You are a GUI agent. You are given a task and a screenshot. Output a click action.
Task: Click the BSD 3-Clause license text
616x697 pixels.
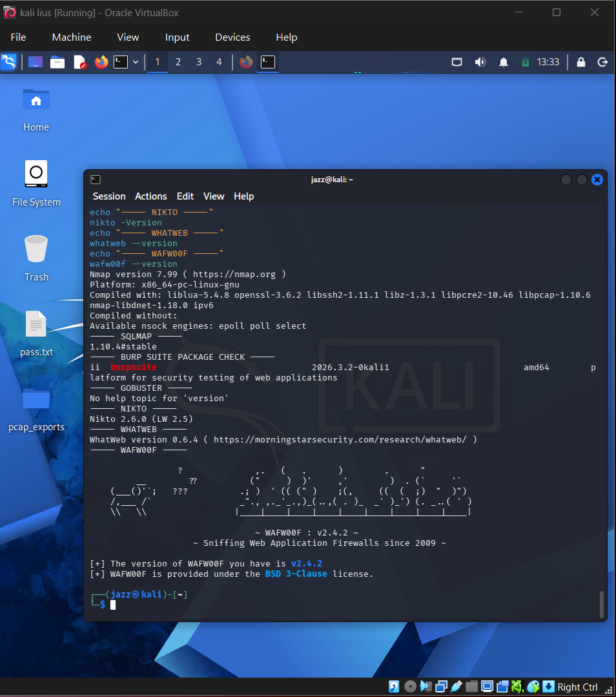tap(296, 574)
